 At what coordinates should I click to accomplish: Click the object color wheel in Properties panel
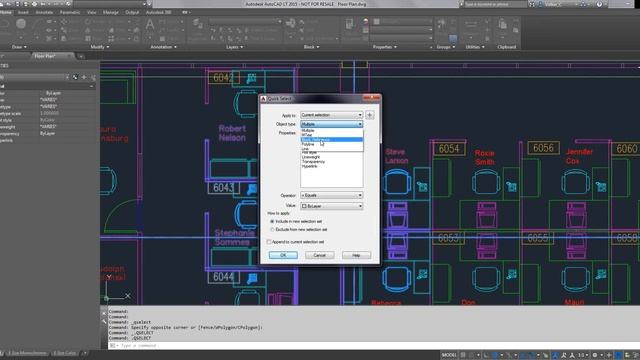point(366,21)
